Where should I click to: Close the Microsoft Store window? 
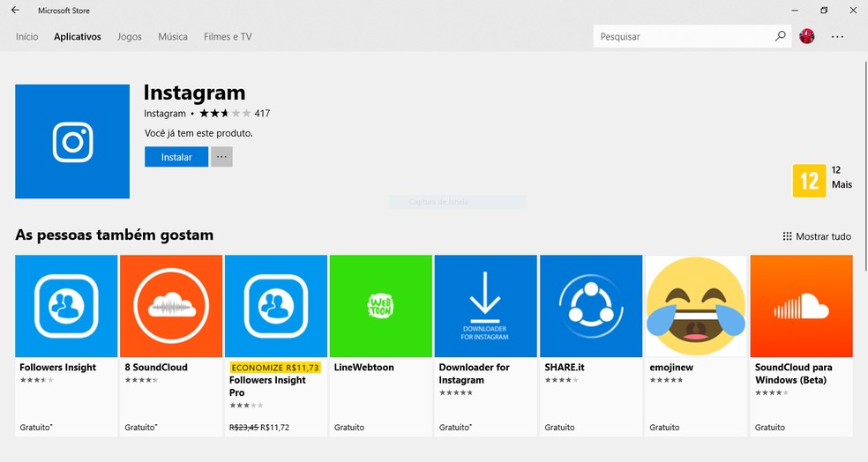pos(853,10)
